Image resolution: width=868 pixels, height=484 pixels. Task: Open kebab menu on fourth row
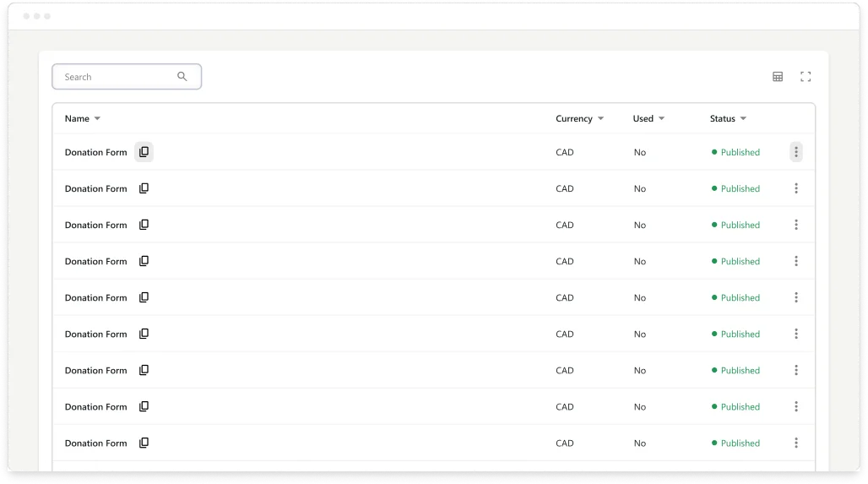795,262
